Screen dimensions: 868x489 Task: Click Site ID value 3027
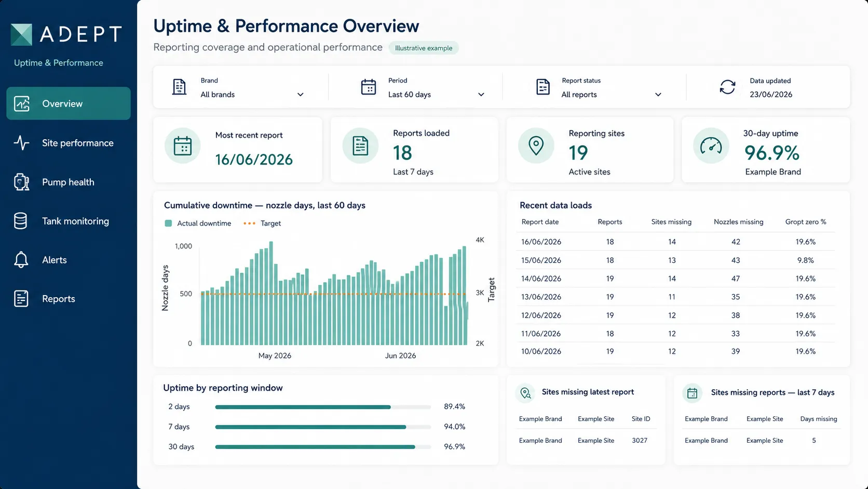click(640, 440)
